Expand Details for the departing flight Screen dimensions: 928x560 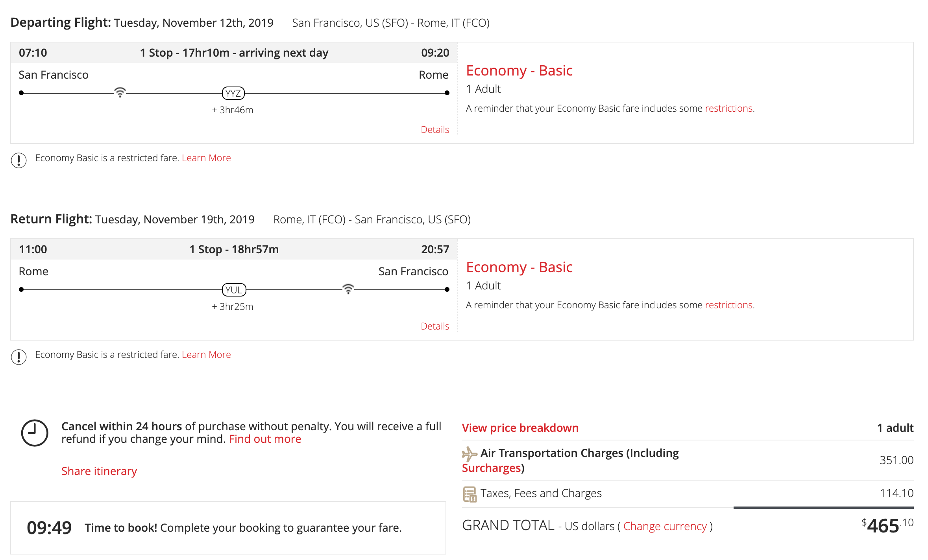click(x=434, y=129)
